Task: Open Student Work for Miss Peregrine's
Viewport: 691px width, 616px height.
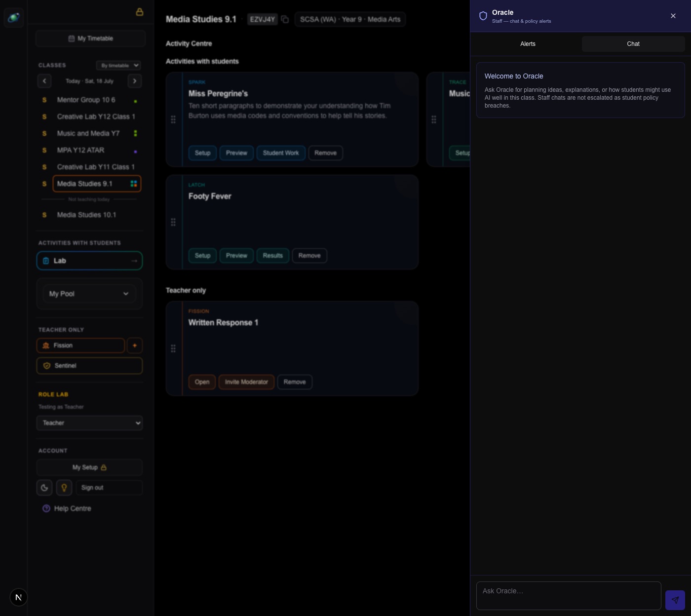Action: (x=281, y=153)
